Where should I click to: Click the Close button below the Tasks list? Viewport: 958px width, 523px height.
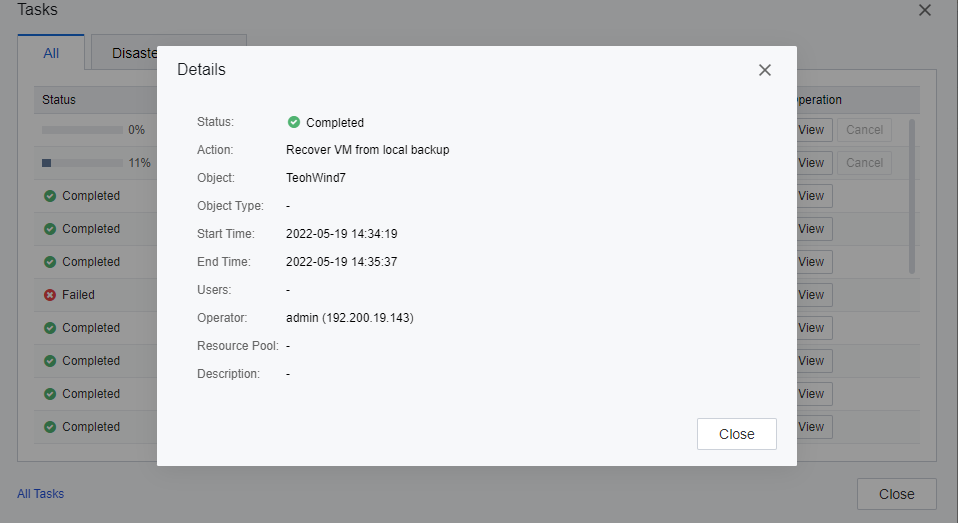(x=896, y=494)
